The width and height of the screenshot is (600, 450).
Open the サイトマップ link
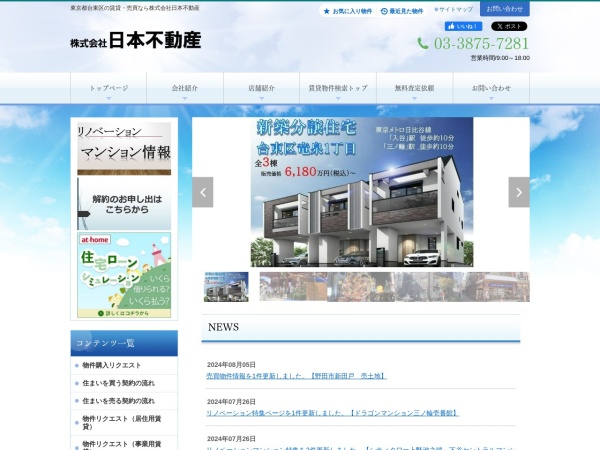pyautogui.click(x=453, y=10)
